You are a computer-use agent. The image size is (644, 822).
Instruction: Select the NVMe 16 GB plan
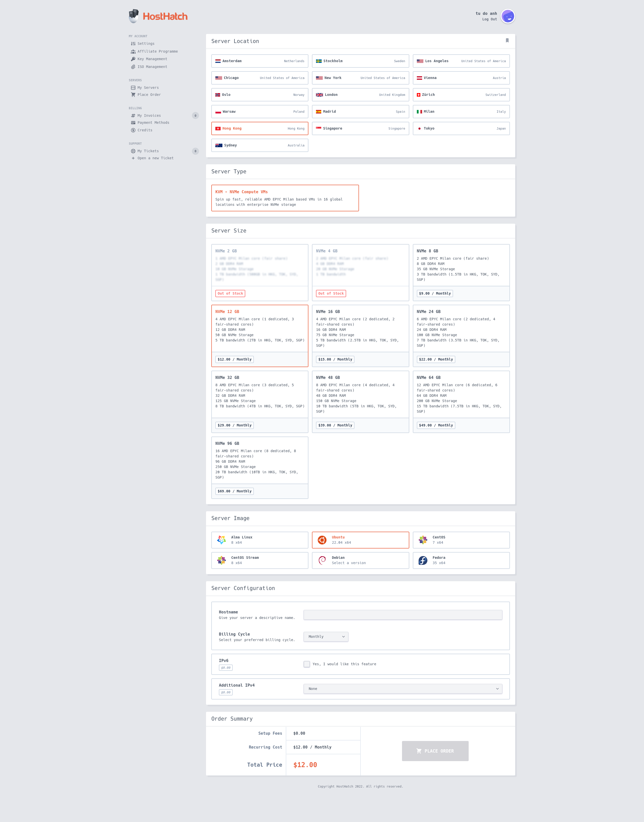click(360, 336)
